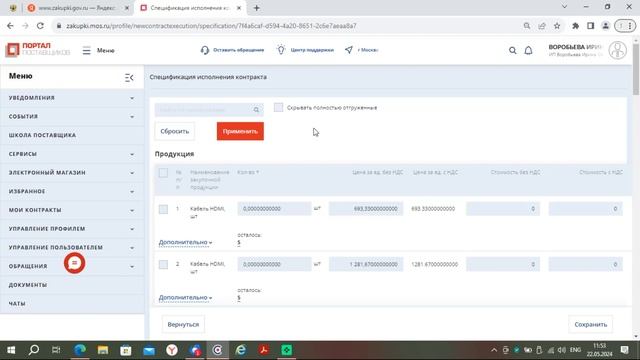The height and width of the screenshot is (360, 640).
Task: Click the location arrow icon near Москва
Action: click(x=349, y=50)
